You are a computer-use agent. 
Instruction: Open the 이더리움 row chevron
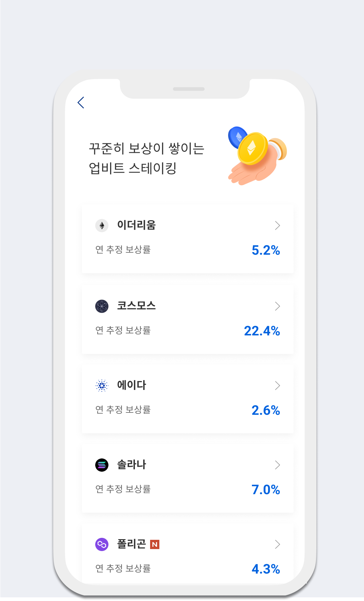[277, 226]
